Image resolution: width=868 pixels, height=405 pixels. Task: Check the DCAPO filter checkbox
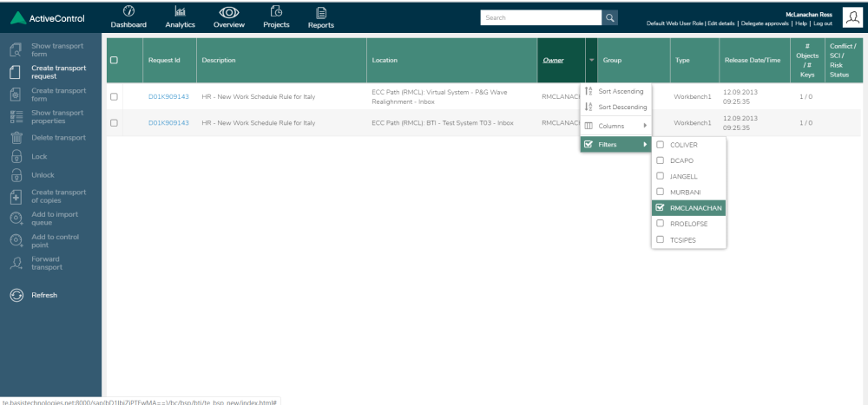[x=660, y=160]
